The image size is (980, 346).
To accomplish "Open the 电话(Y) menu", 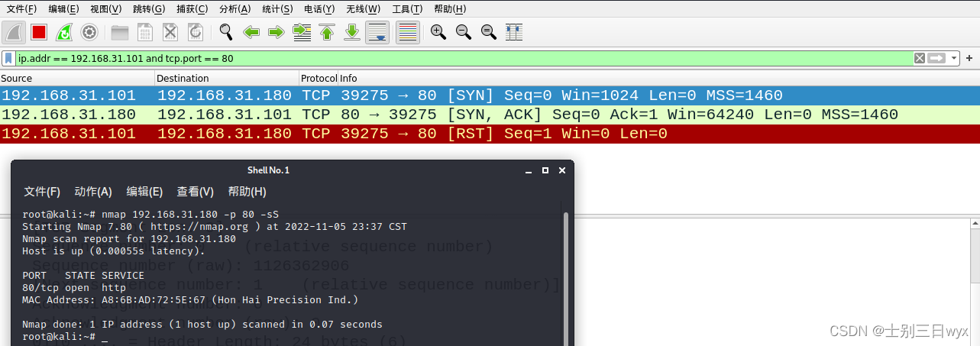I will [x=319, y=9].
